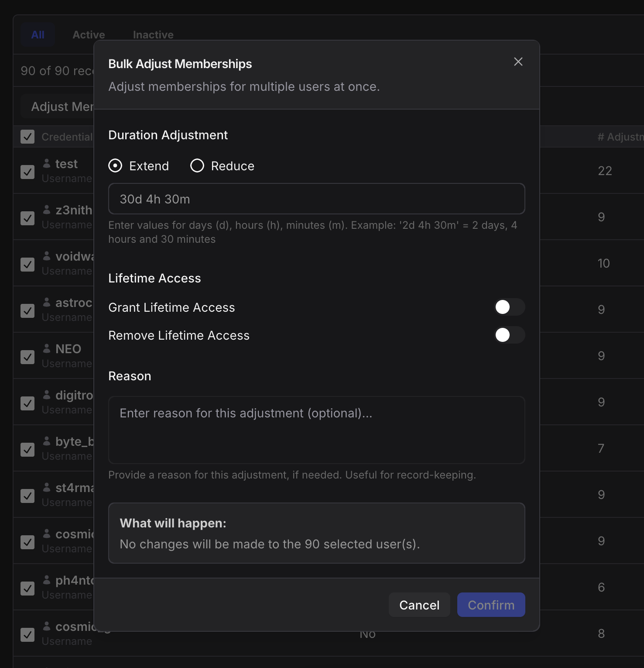
Task: Click the user icon beside z3nith
Action: point(47,209)
